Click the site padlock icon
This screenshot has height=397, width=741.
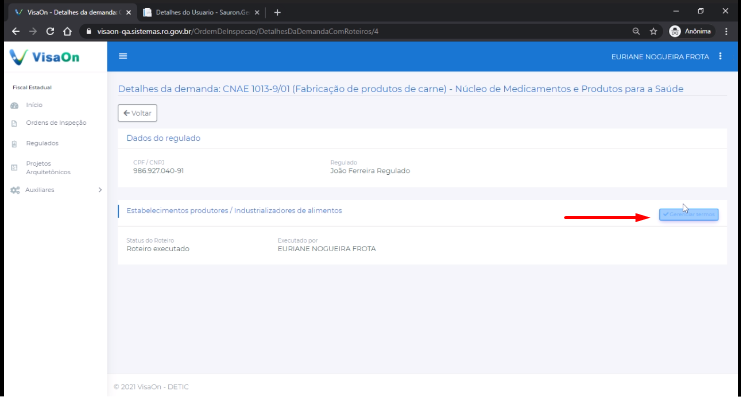(x=88, y=31)
